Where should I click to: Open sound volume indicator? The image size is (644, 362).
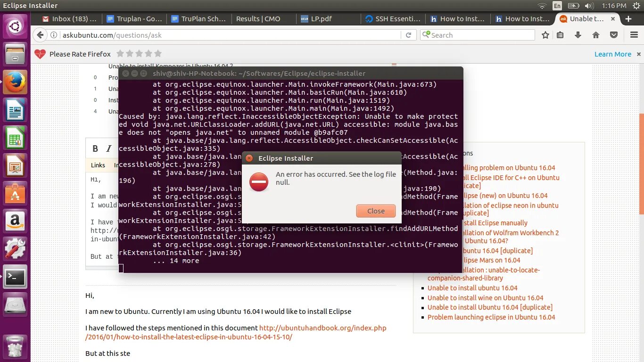click(589, 6)
